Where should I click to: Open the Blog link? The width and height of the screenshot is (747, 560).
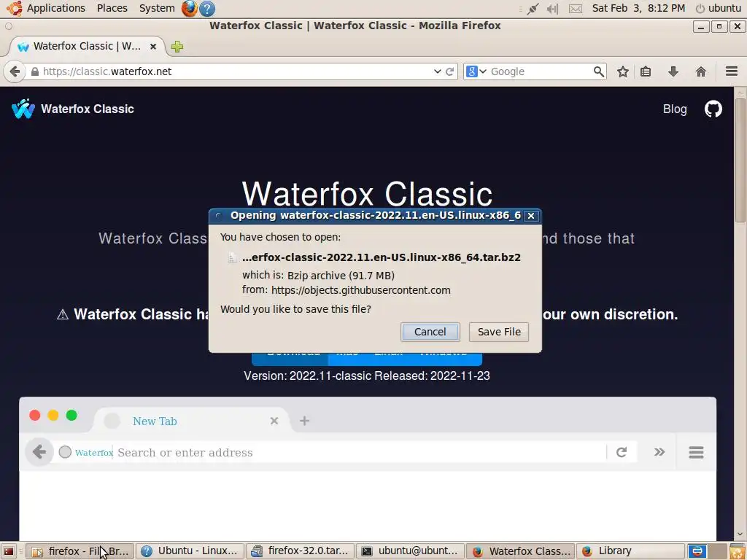point(675,109)
